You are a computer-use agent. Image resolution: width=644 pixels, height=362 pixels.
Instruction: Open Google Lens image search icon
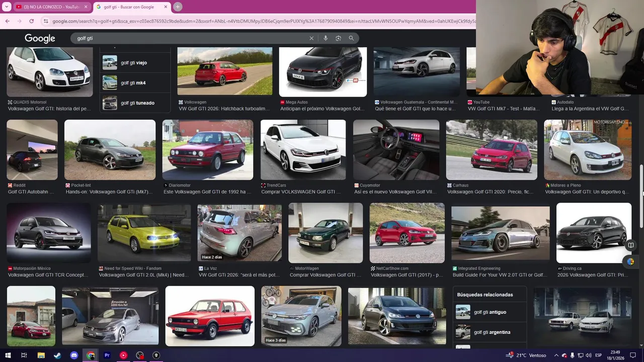tap(338, 38)
